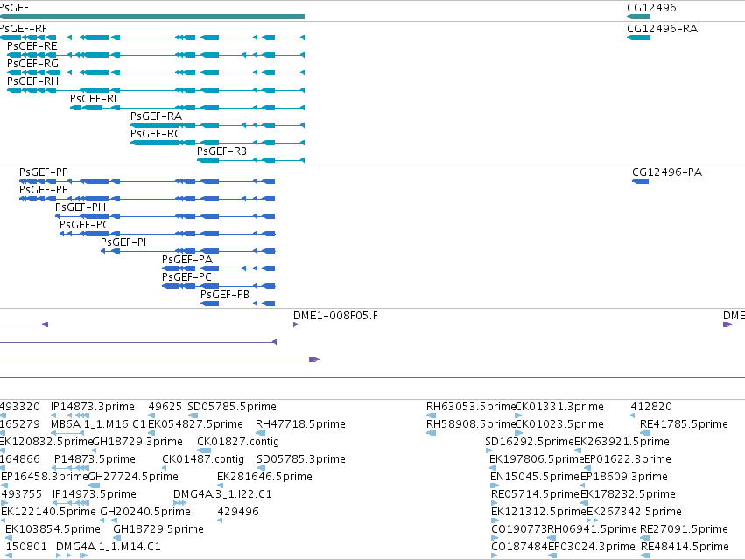The image size is (745, 560).
Task: Click the PsGEF-RB transcript label
Action: tap(221, 151)
